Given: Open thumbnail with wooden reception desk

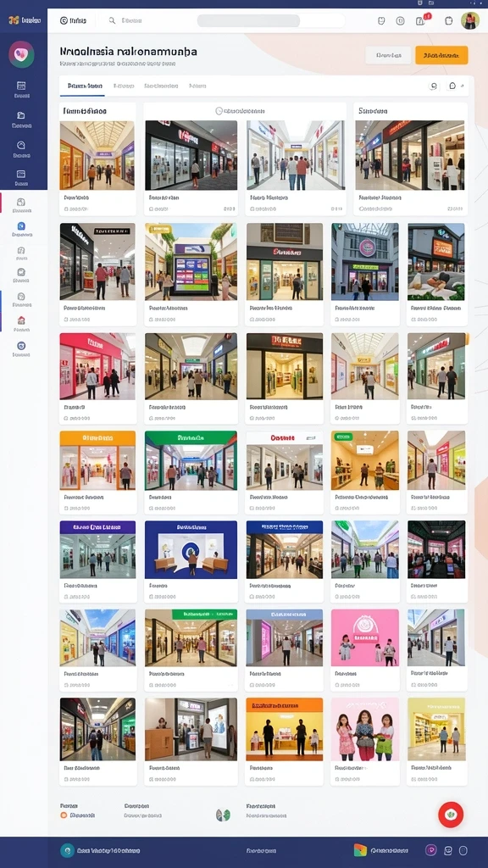Looking at the screenshot, I should (x=191, y=729).
